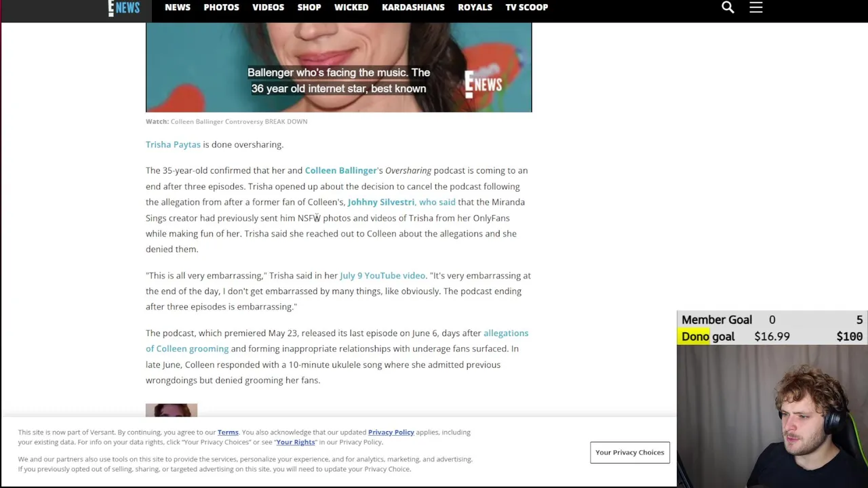
Task: Click the Your Privacy Choices button
Action: 630,452
